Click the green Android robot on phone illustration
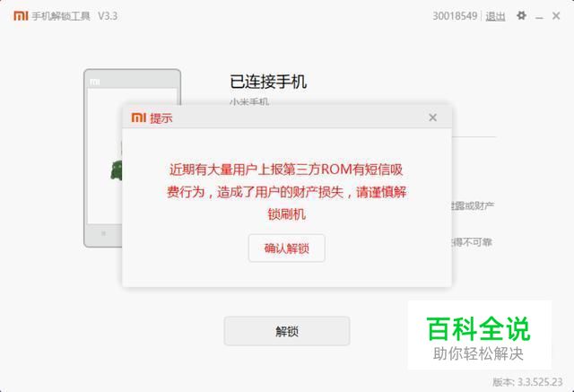The width and height of the screenshot is (574, 392). pos(117,170)
